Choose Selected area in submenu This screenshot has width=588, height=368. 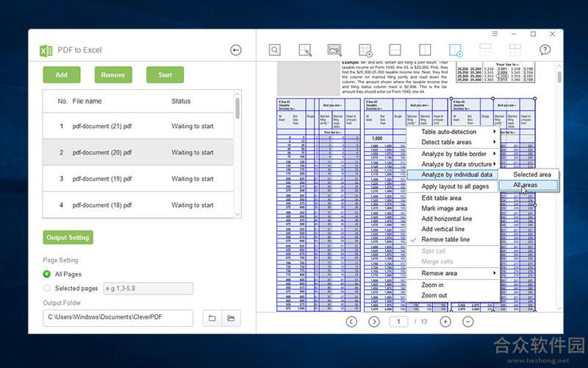[528, 174]
